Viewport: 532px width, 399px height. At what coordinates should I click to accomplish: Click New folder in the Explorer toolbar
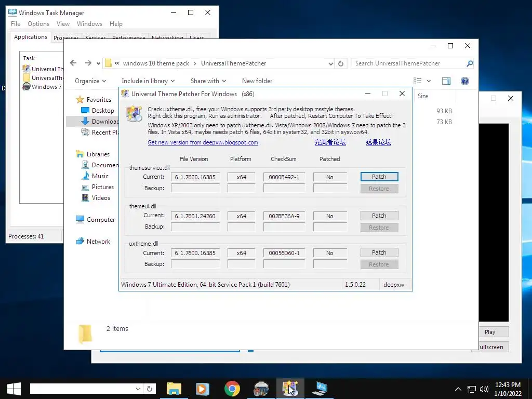pos(257,81)
